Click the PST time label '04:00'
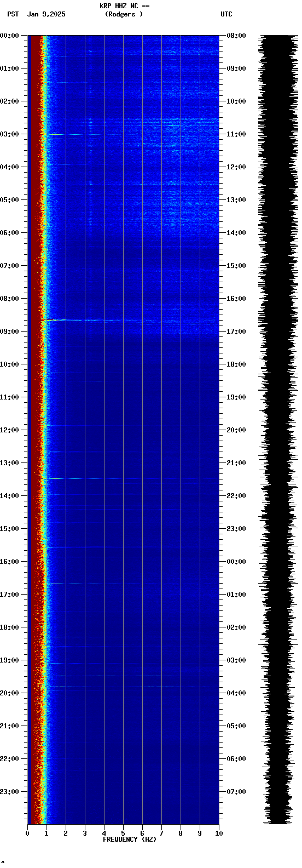Screen dimensions: 302x868 click(x=9, y=167)
